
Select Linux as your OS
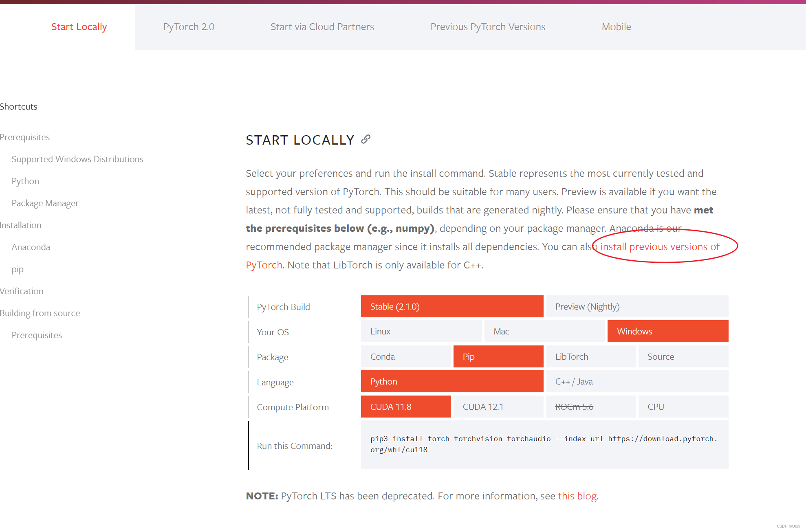421,331
